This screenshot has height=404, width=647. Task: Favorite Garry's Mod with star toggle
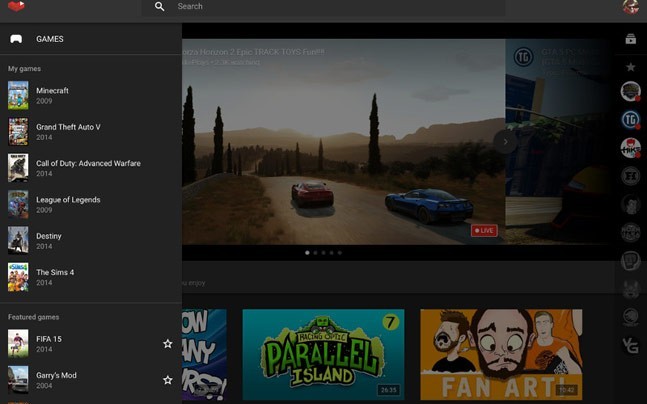(x=168, y=380)
